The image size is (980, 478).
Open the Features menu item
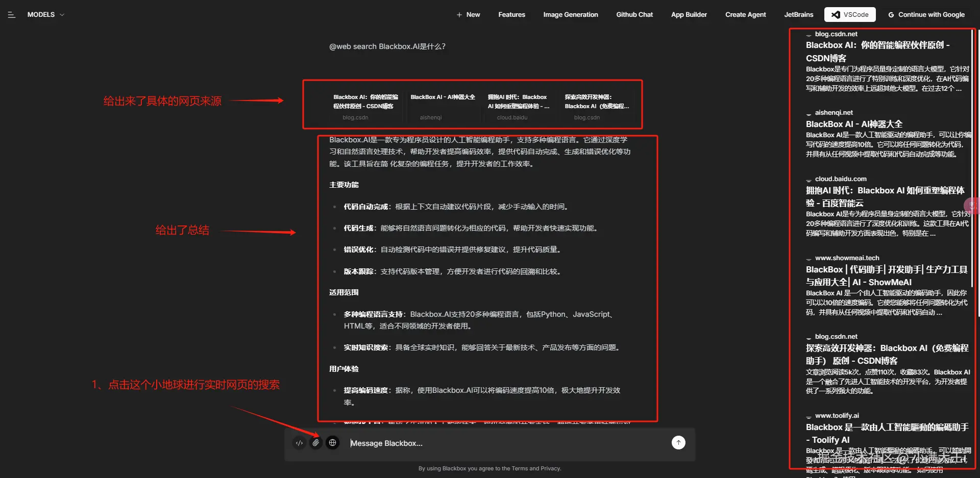511,15
